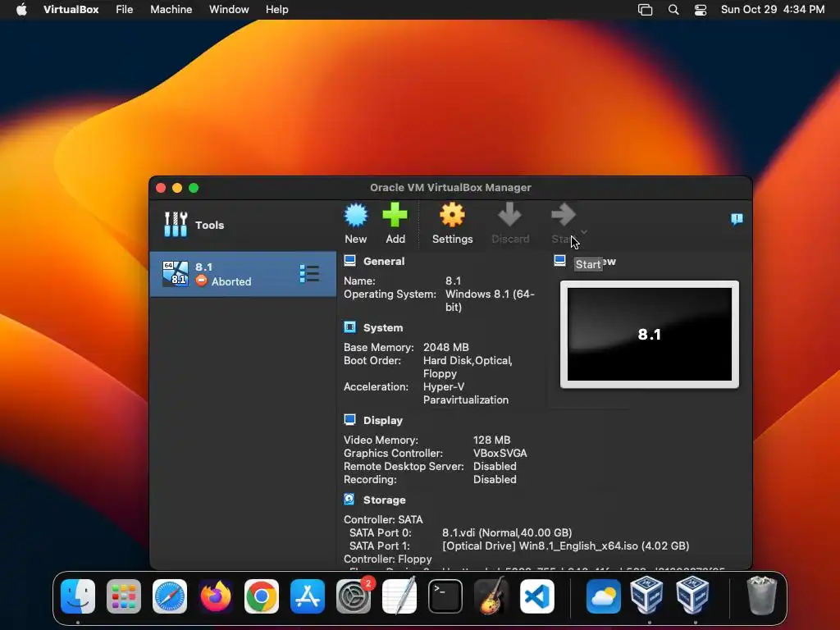The image size is (840, 630).
Task: Open the General section header
Action: tap(384, 261)
